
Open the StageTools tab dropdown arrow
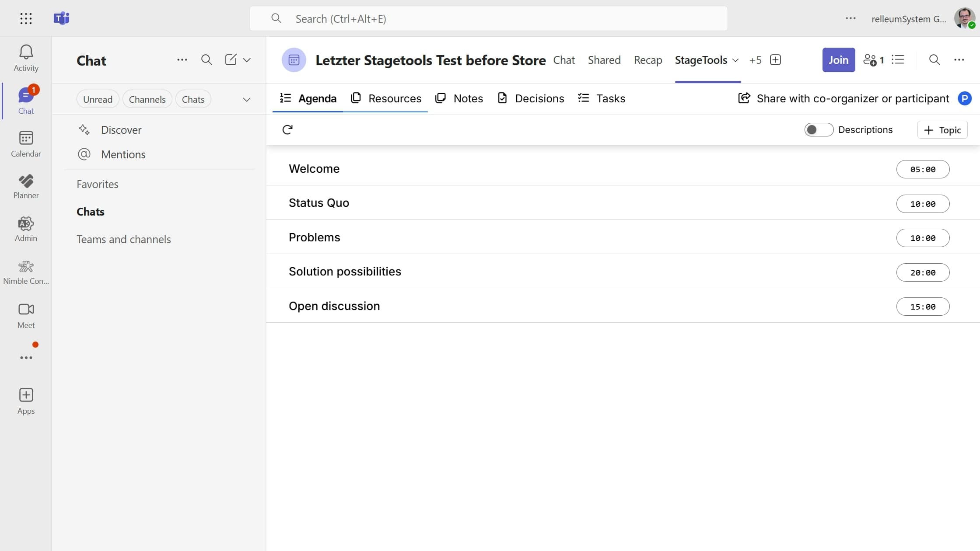tap(735, 60)
